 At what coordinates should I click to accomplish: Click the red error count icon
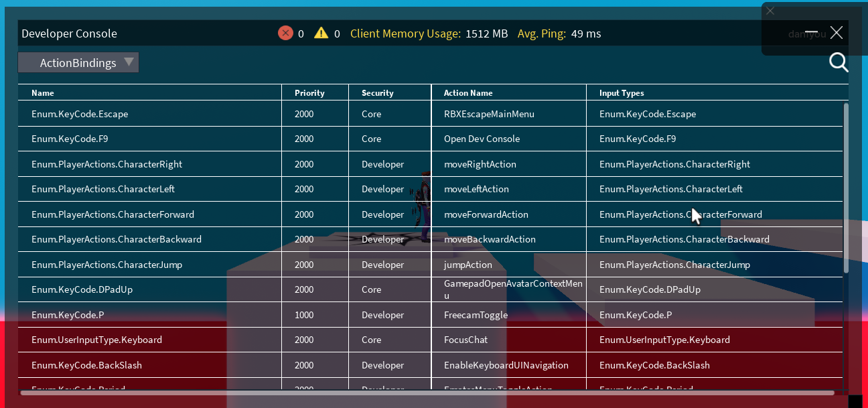tap(285, 33)
